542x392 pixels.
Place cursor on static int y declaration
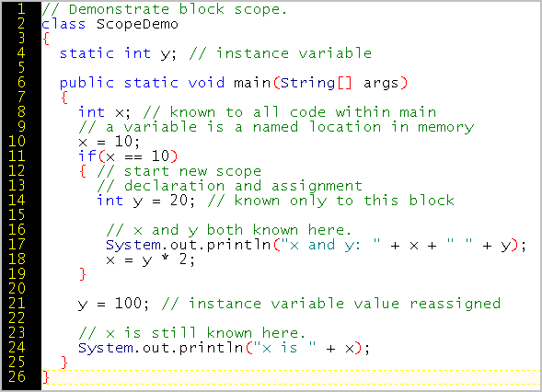pos(118,53)
